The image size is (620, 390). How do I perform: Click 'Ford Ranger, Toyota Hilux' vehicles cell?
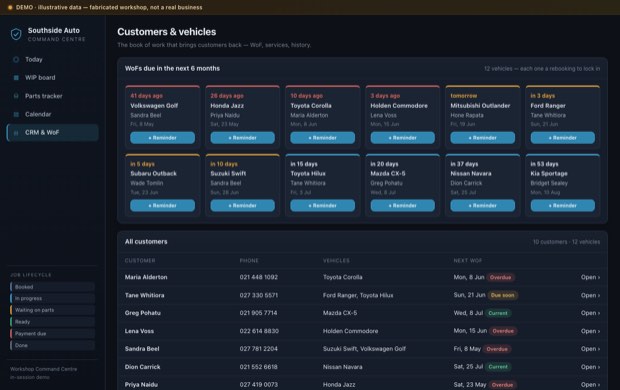pyautogui.click(x=358, y=295)
